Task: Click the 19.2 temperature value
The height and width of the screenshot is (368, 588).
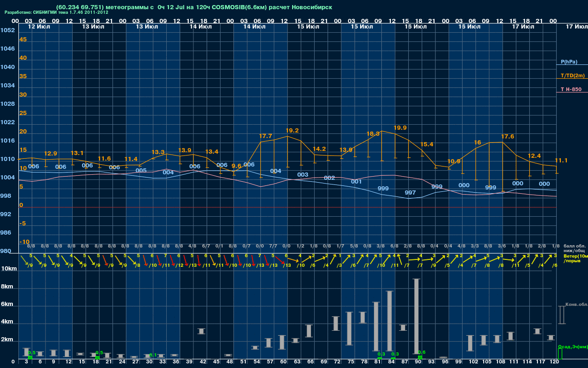Action: (x=292, y=131)
